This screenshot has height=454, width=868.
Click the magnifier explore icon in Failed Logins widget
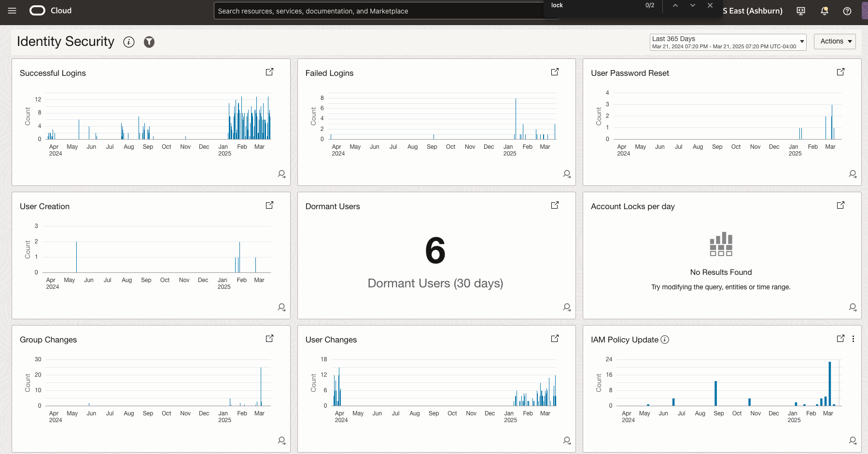(x=567, y=174)
